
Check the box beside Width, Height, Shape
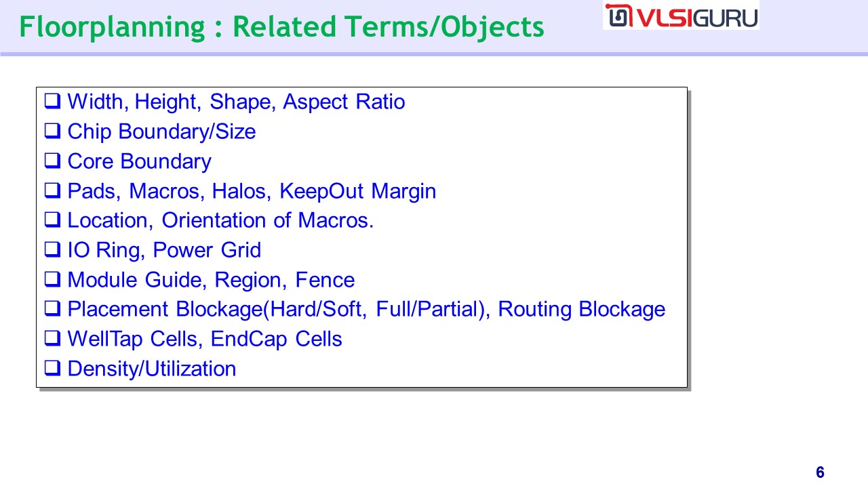click(x=52, y=102)
